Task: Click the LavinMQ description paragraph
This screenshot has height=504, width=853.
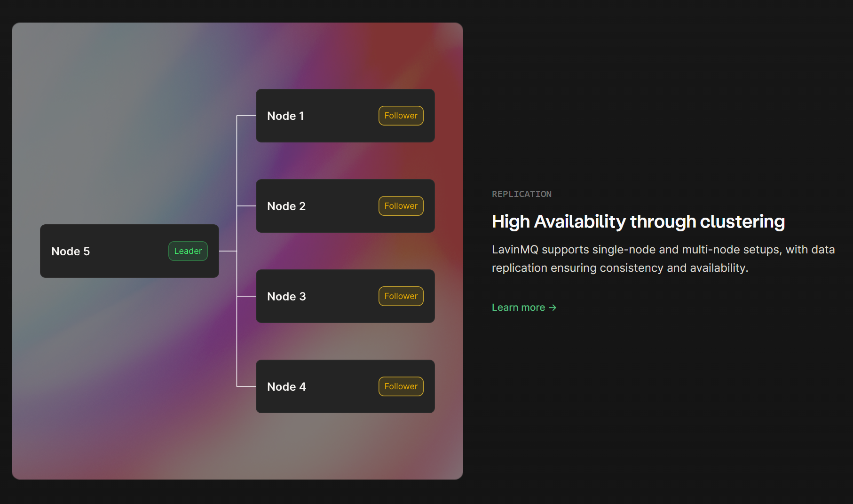Action: pyautogui.click(x=663, y=259)
